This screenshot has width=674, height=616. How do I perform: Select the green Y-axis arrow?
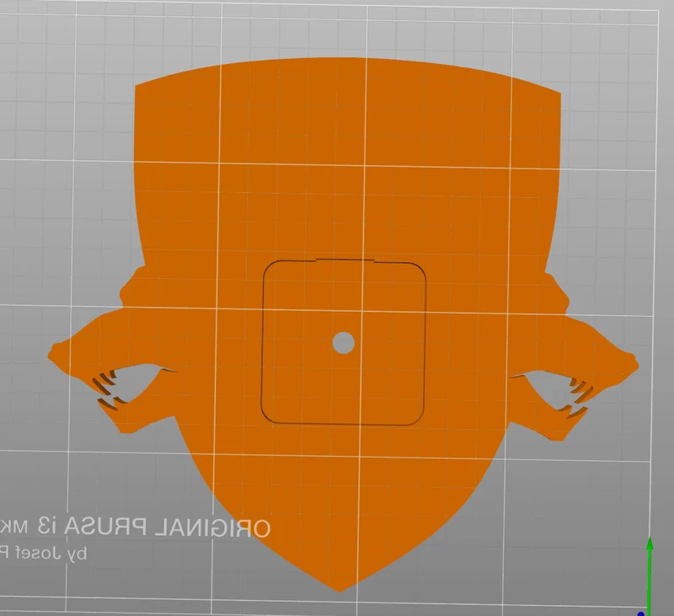point(650,572)
